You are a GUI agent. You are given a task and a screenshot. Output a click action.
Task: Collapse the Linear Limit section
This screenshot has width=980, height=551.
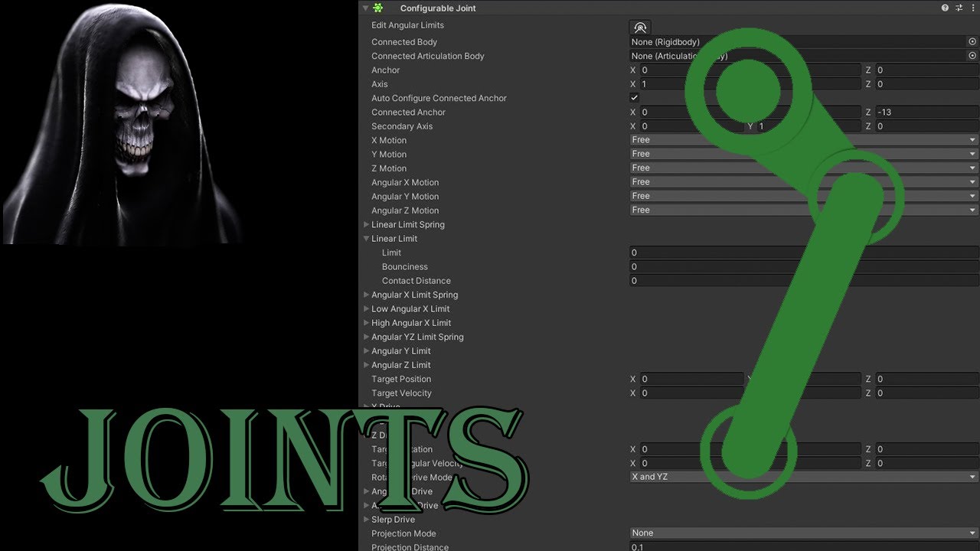point(366,239)
